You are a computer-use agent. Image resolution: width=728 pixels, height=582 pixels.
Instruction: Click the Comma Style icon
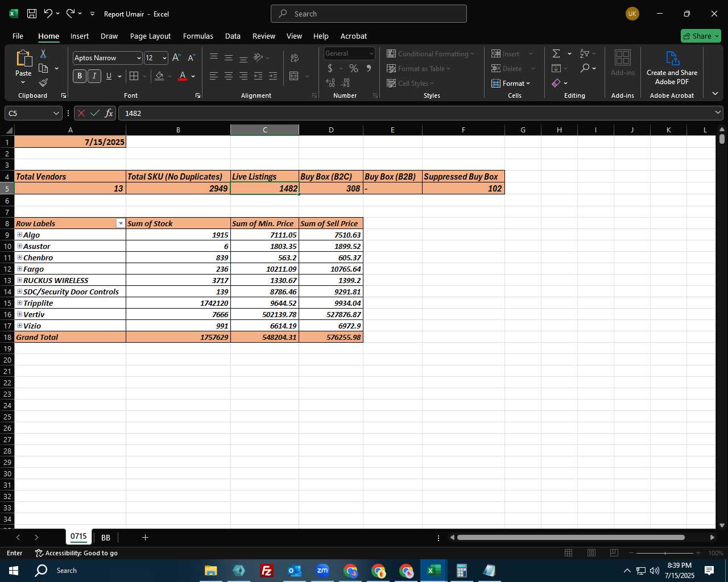point(369,68)
